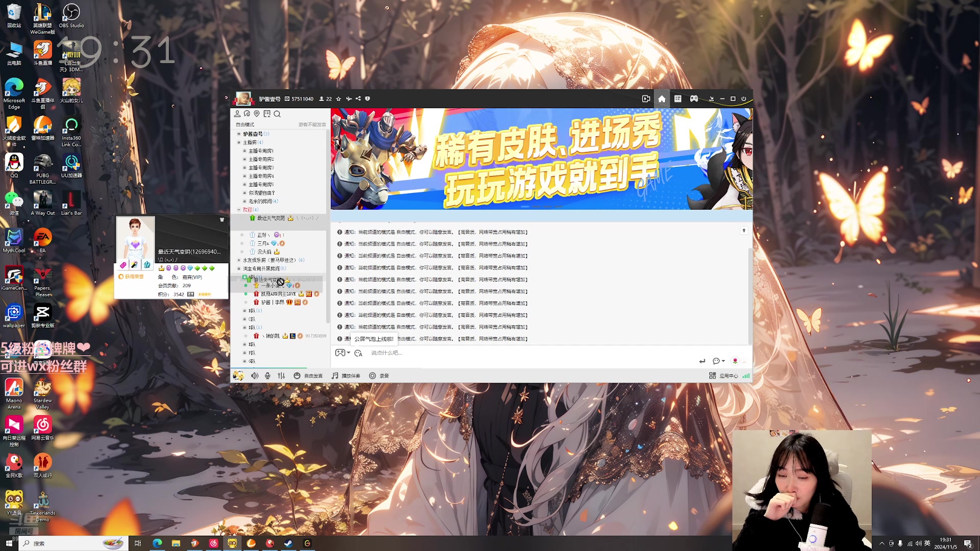
Task: Favorite the channel with star icon
Action: click(x=338, y=99)
